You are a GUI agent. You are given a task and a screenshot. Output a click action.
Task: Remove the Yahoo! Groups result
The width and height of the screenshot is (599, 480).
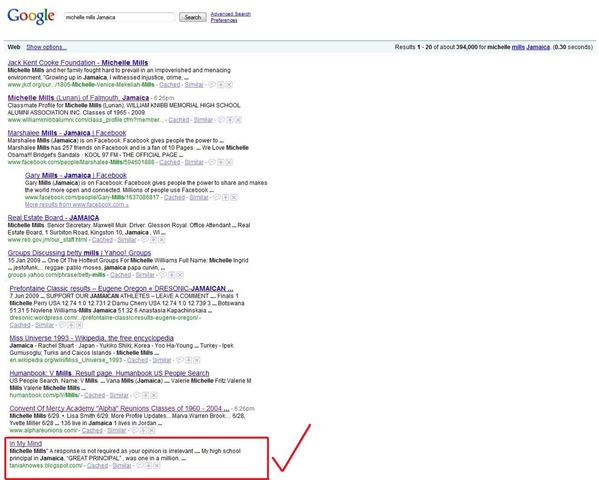pyautogui.click(x=180, y=275)
